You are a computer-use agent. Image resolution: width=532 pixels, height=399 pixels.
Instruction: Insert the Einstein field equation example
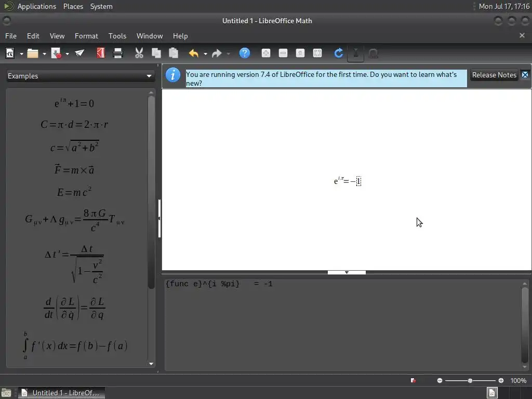(75, 220)
